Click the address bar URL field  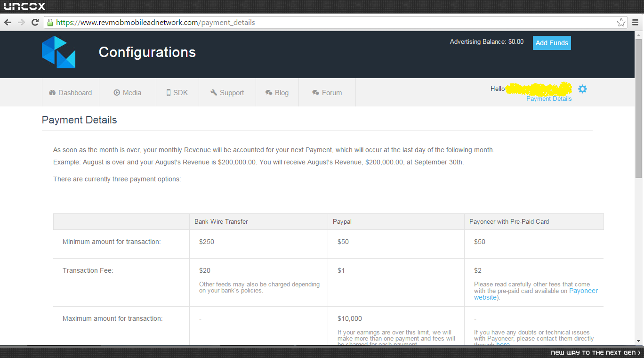point(334,23)
